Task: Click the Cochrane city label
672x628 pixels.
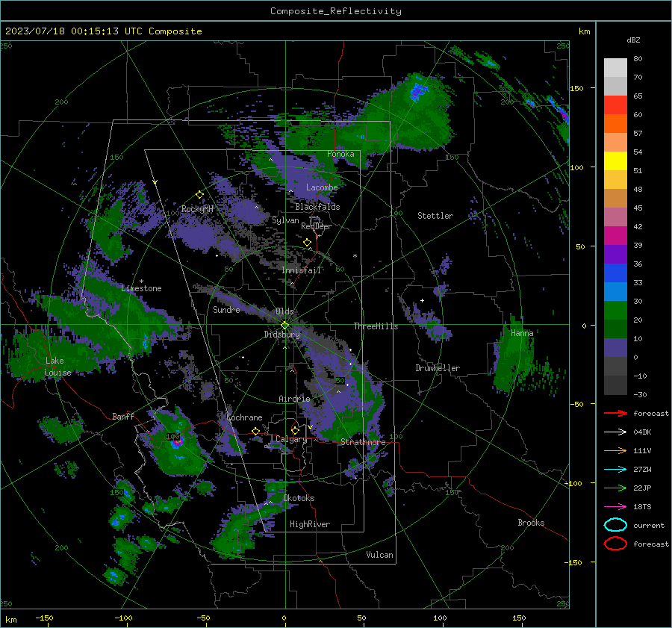Action: coord(244,417)
